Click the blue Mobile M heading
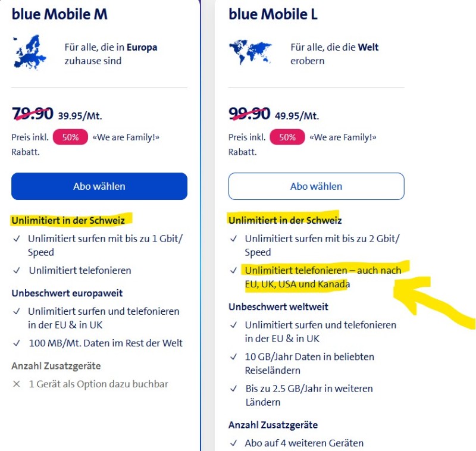Screen dimensions: 476x451 coord(59,14)
